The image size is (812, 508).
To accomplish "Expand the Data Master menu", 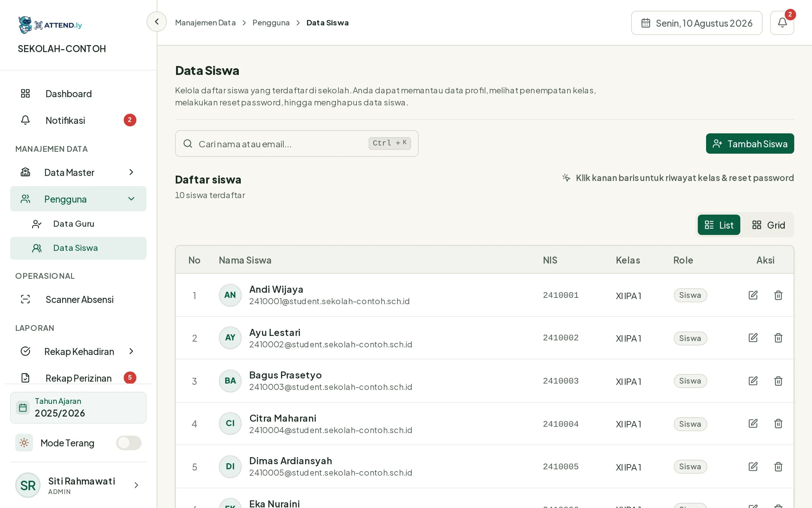I will click(x=78, y=172).
